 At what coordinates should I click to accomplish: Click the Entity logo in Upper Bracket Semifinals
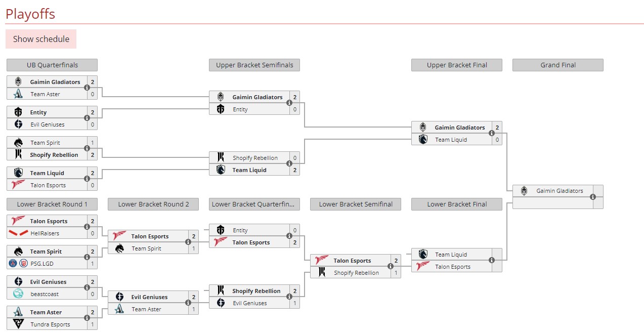(x=221, y=109)
